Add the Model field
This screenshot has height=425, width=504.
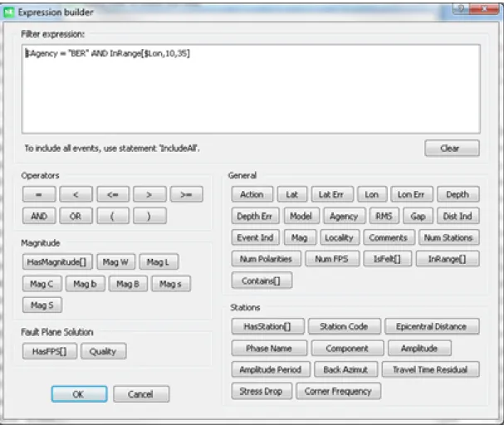pyautogui.click(x=301, y=216)
